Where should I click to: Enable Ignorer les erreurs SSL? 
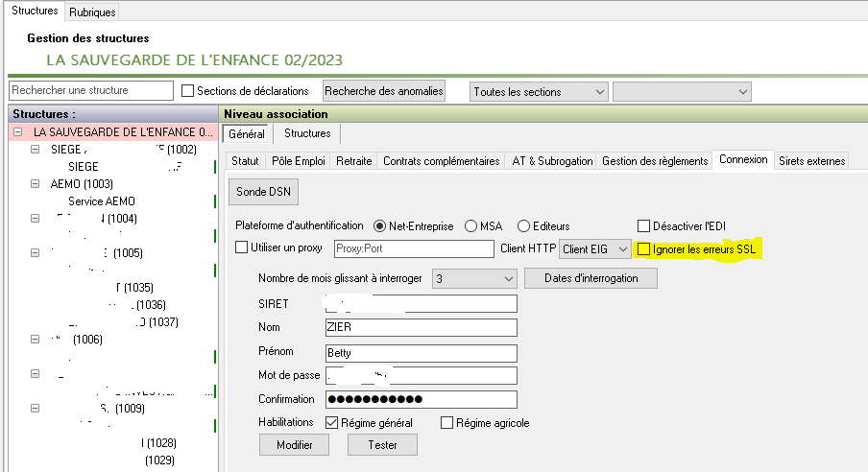pos(643,249)
